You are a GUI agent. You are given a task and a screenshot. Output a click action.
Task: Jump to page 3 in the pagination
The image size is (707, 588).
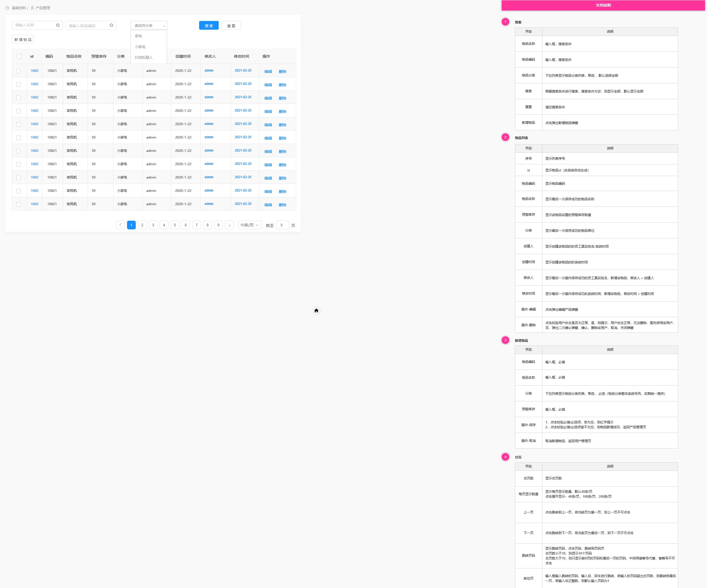click(153, 225)
